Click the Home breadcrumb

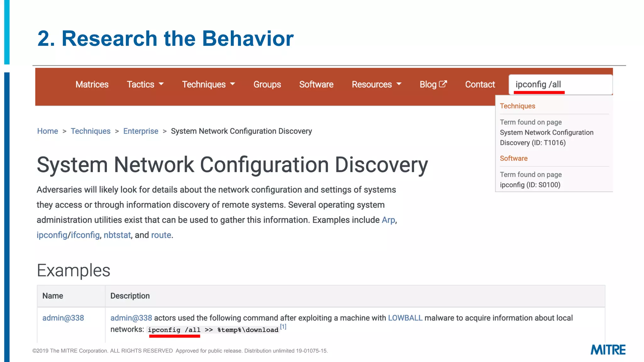click(x=47, y=131)
